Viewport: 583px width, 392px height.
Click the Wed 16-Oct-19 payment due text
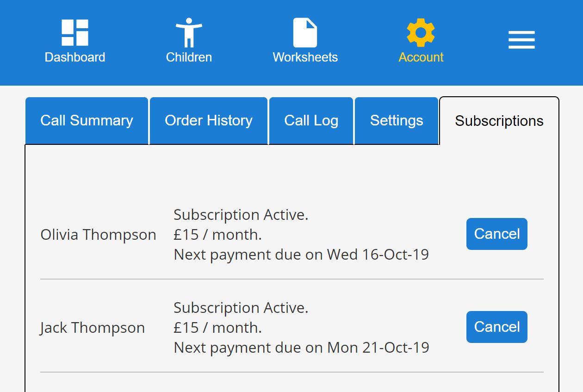pos(378,255)
